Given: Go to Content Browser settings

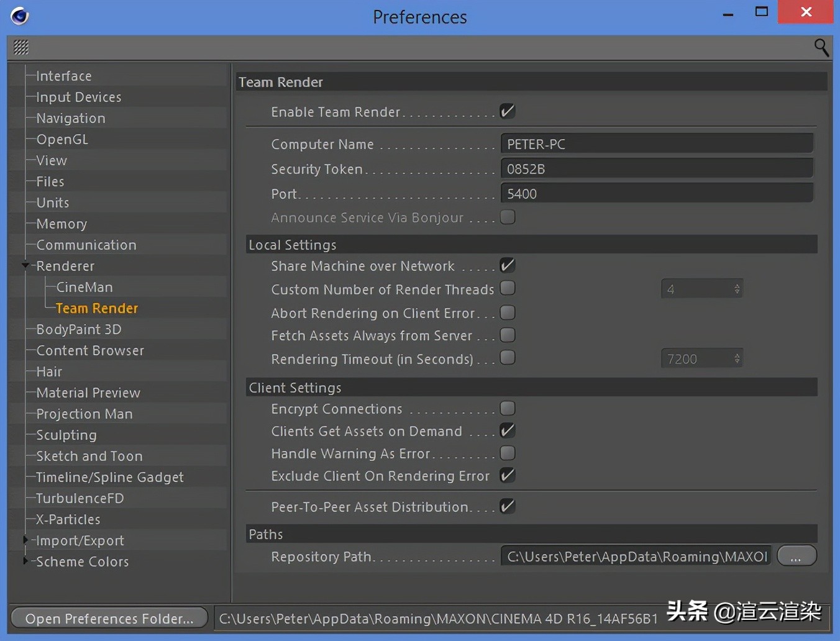Looking at the screenshot, I should pyautogui.click(x=90, y=350).
